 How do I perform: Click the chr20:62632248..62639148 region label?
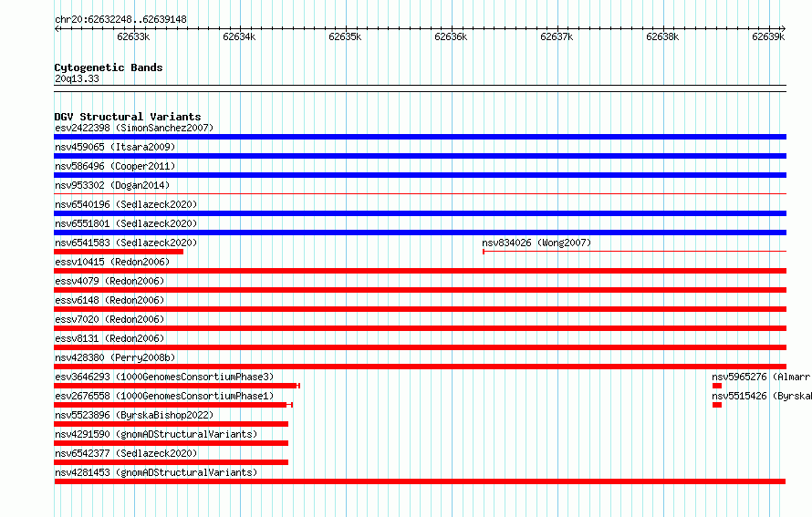(120, 19)
